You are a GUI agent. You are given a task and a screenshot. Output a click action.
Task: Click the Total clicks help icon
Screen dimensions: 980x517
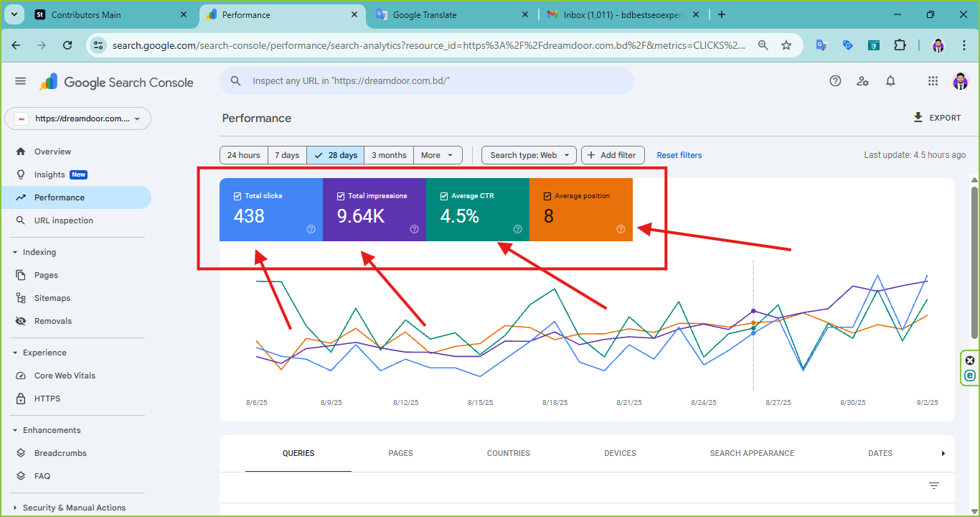pyautogui.click(x=311, y=229)
